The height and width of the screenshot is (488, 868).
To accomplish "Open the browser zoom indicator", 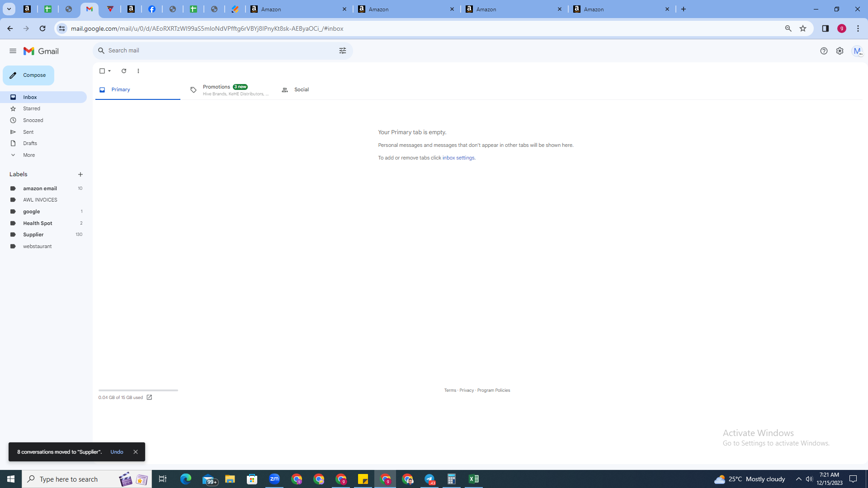I will point(788,28).
